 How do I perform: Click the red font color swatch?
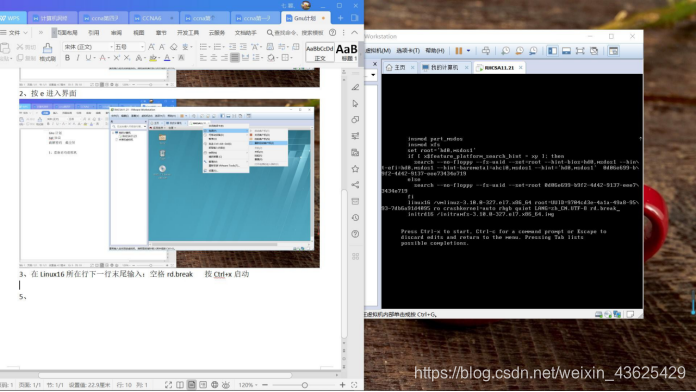tap(102, 58)
